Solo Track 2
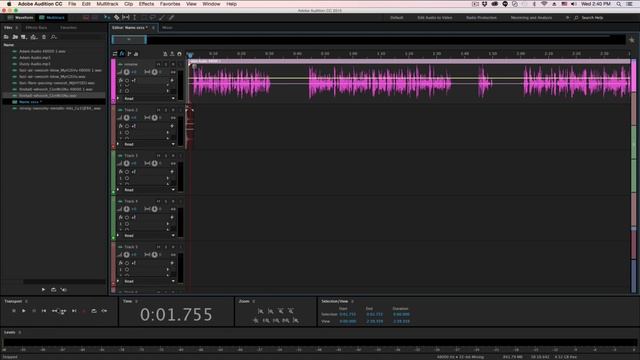Image resolution: width=640 pixels, height=360 pixels. tap(166, 110)
